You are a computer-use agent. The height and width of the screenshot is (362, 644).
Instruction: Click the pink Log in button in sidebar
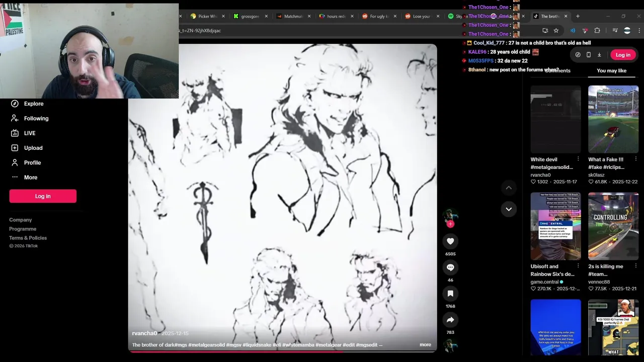[x=43, y=196]
